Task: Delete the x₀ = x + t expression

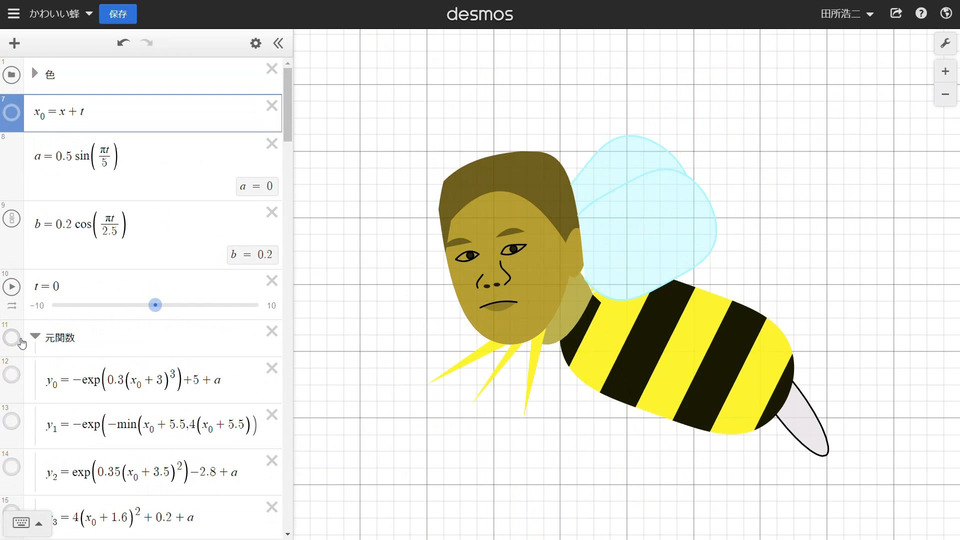Action: (x=272, y=106)
